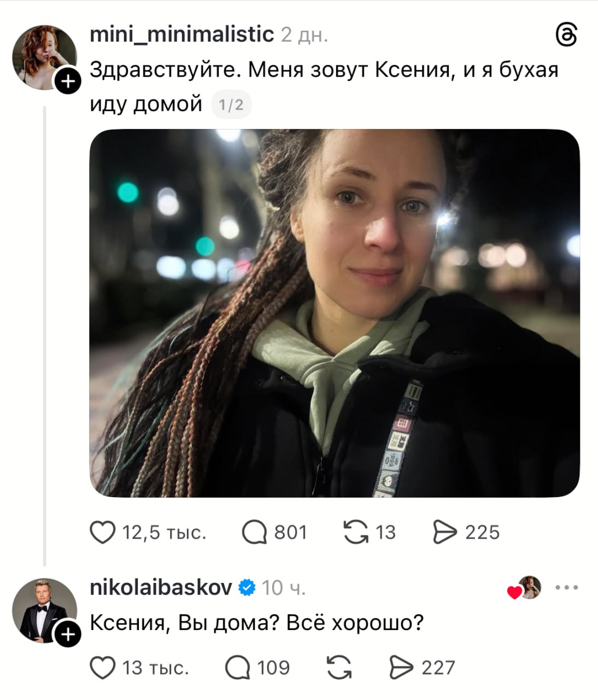Open comments on the mini_minimalistic post
Image resolution: width=598 pixels, height=700 pixels.
(x=254, y=532)
